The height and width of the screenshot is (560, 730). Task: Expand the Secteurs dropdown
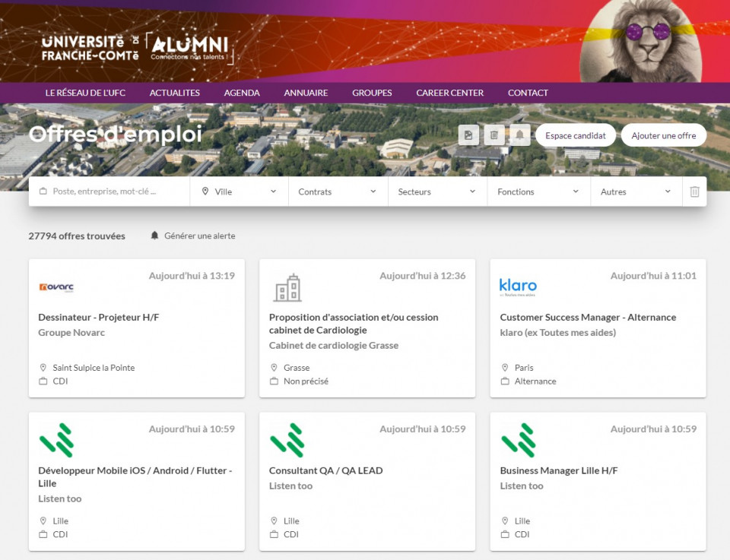pos(437,191)
